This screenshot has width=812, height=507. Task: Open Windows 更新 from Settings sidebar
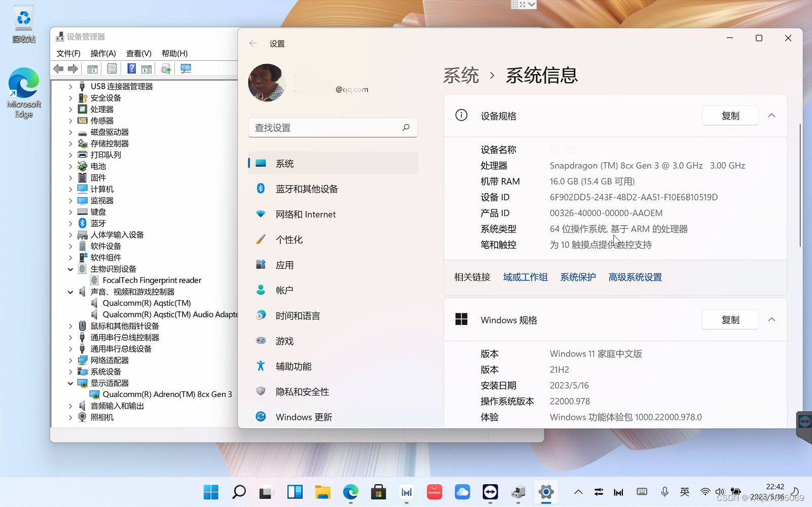[x=304, y=417]
